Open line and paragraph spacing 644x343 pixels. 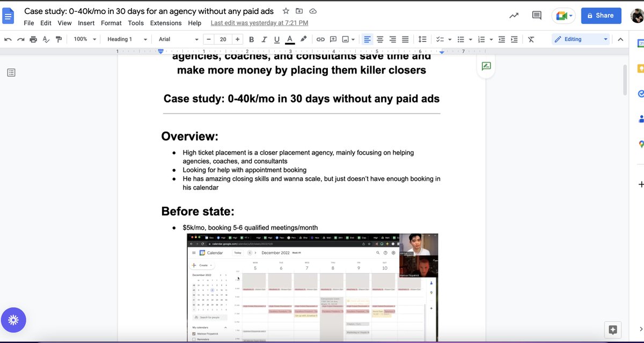[422, 39]
